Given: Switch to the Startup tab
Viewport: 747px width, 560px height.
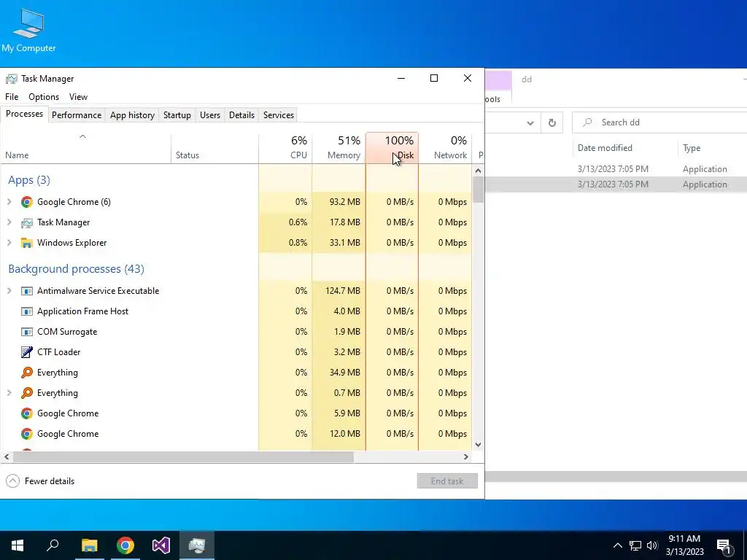Looking at the screenshot, I should tap(177, 115).
